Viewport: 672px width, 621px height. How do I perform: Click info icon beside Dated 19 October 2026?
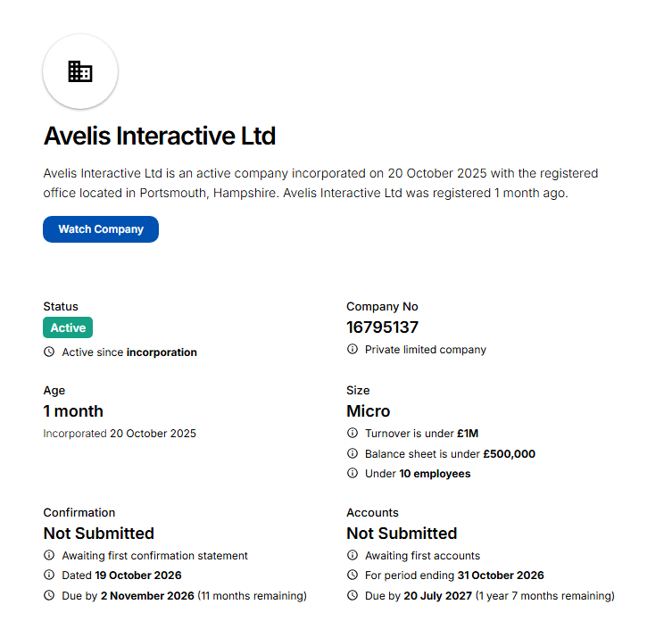[49, 575]
